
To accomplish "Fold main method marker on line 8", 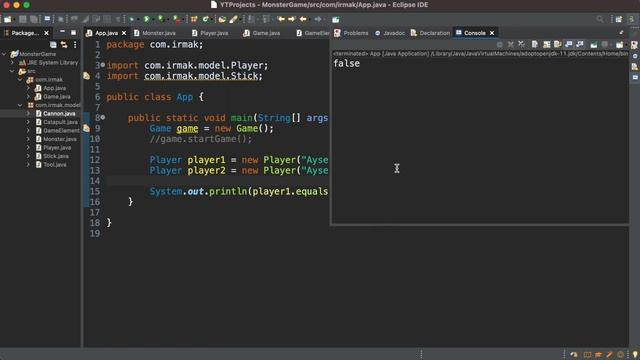I will [103, 117].
